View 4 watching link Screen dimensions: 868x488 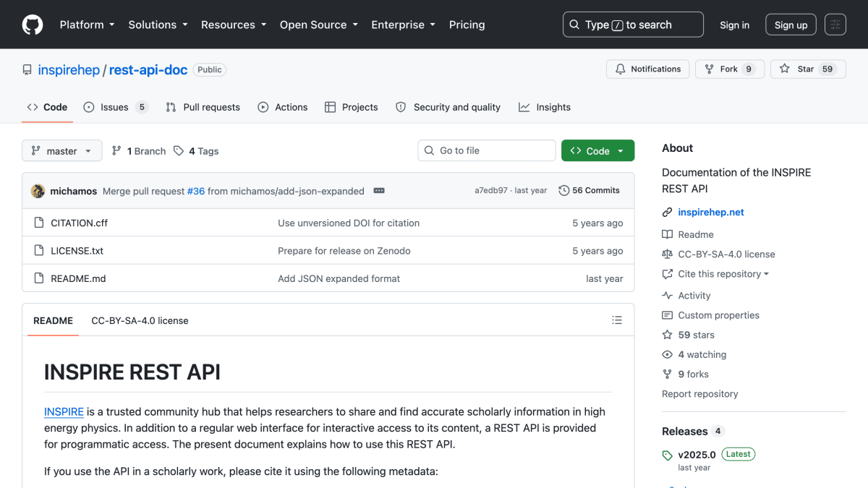694,354
